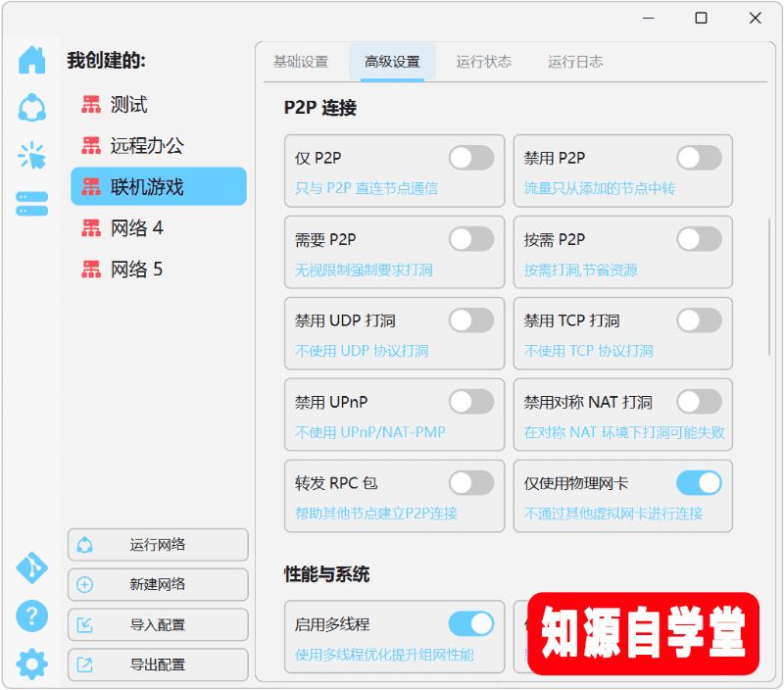Enable the 按需 P2P switch
Image resolution: width=784 pixels, height=690 pixels.
699,239
